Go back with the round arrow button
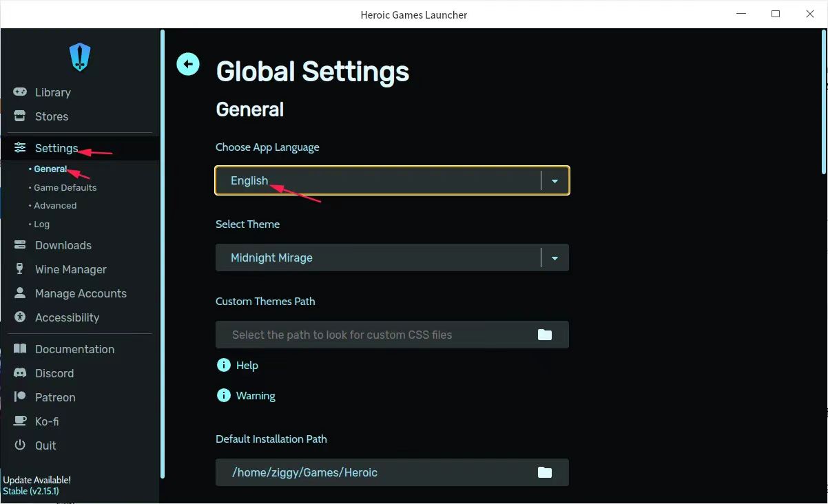Viewport: 828px width, 504px height. 188,64
